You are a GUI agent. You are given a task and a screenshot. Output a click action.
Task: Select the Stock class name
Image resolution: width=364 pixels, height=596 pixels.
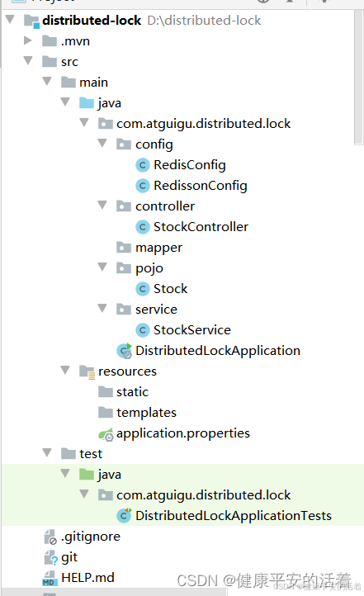coord(170,289)
